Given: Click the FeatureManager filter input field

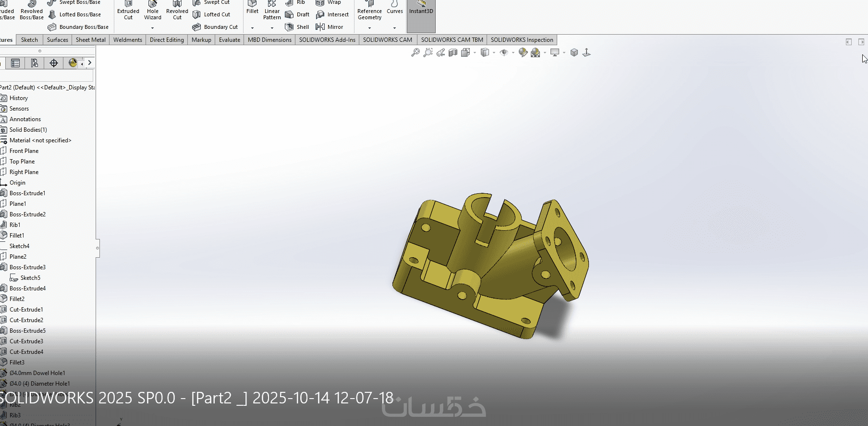Looking at the screenshot, I should (47, 75).
